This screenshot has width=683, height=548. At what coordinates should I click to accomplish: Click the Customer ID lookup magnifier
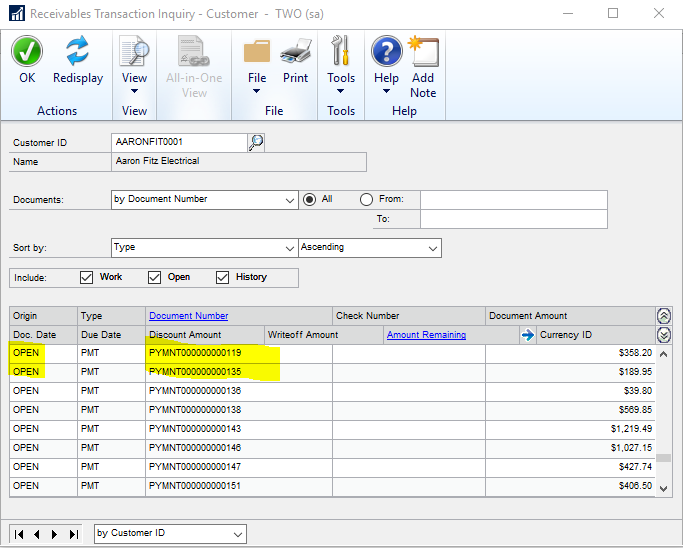click(256, 142)
